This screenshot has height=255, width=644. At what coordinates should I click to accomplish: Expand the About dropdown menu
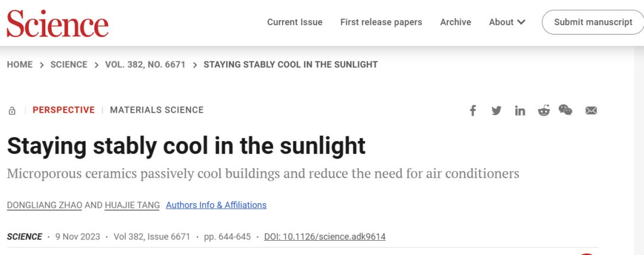(507, 22)
